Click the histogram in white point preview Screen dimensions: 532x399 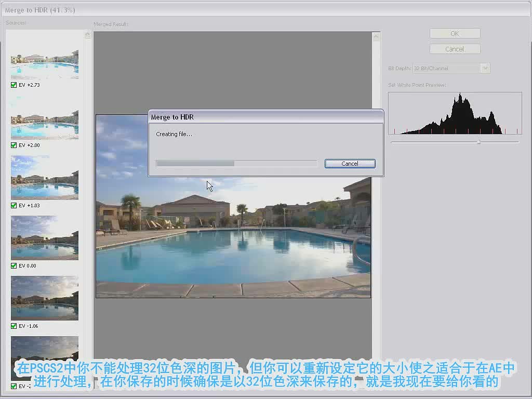455,113
